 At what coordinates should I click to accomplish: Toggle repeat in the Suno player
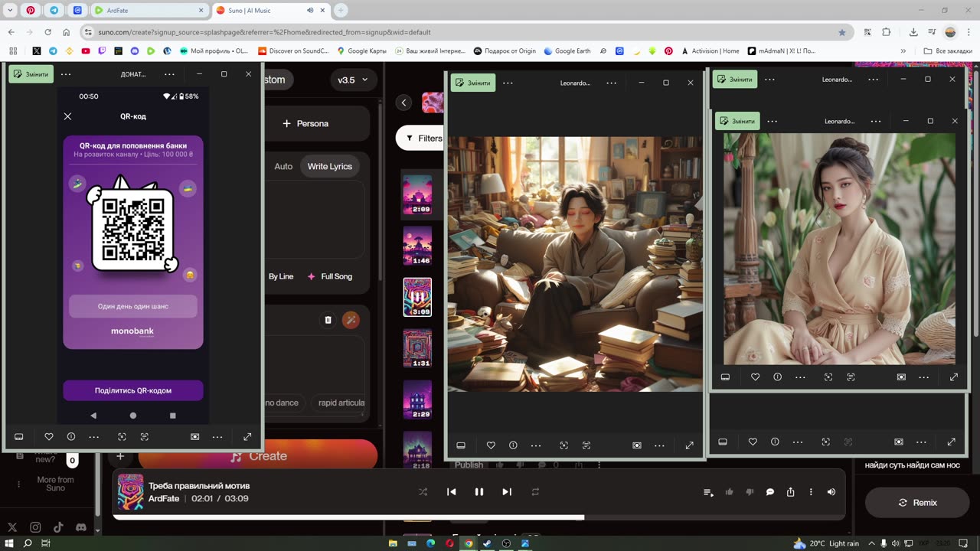(x=536, y=492)
